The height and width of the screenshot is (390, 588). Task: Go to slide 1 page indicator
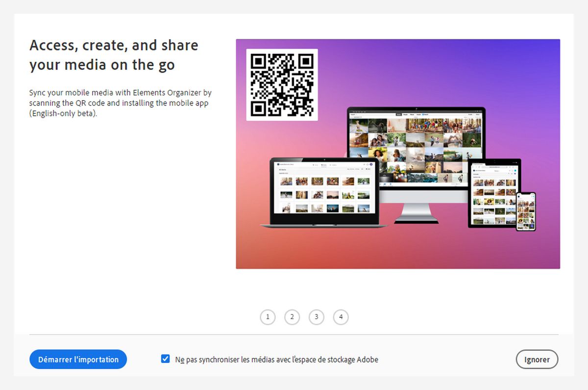point(268,317)
